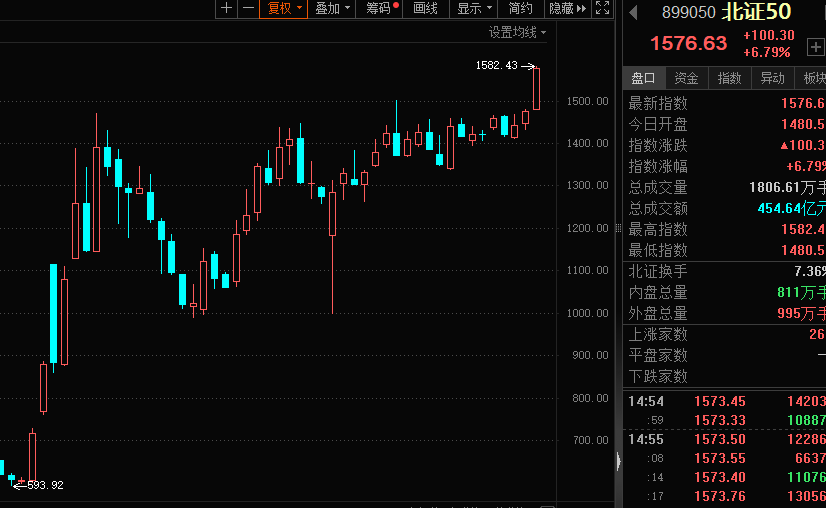Toggle the 筹码 chip distribution view
This screenshot has height=508, width=826.
(381, 9)
